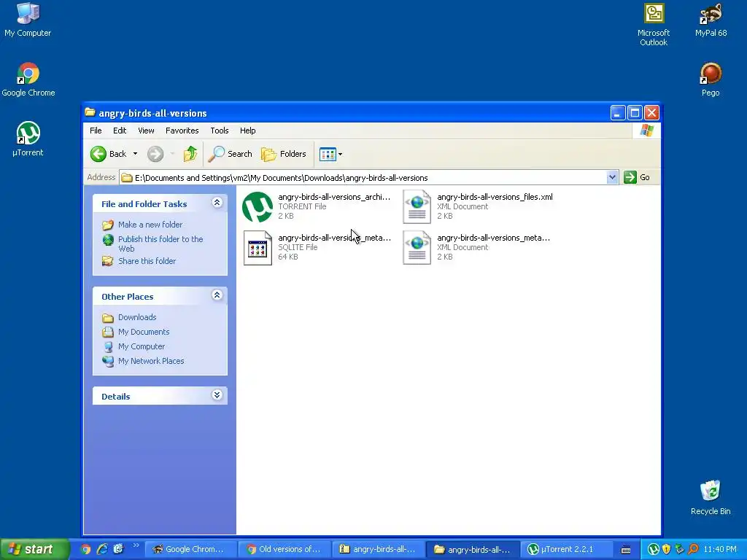Image resolution: width=747 pixels, height=560 pixels.
Task: Open the Tools menu
Action: (x=220, y=131)
